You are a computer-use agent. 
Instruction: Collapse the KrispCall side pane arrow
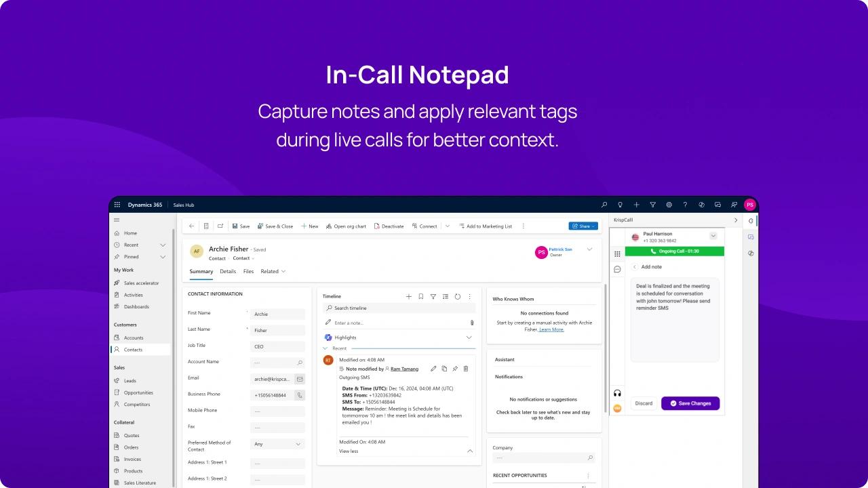736,220
